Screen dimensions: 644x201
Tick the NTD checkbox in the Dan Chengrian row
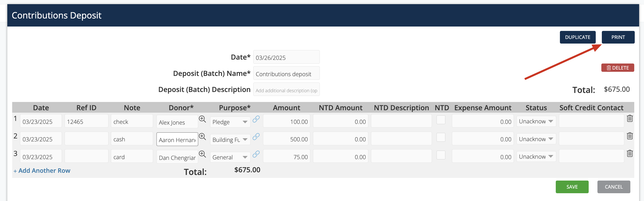click(441, 155)
